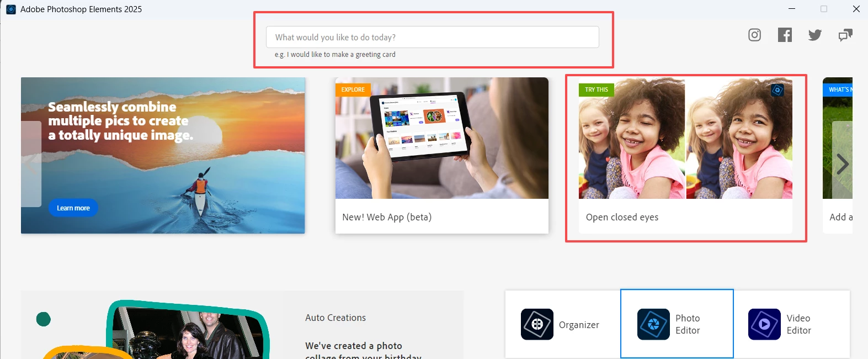Open the Facebook social icon
Screen dimensions: 868x359
pyautogui.click(x=785, y=35)
